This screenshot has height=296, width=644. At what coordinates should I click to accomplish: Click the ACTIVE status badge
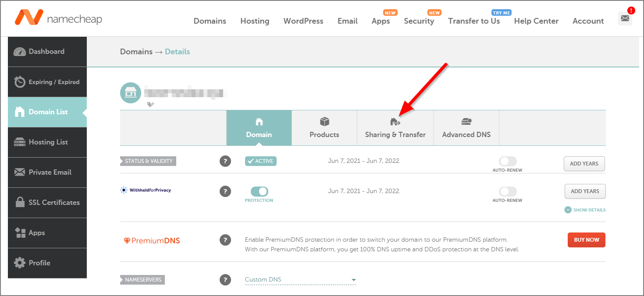coord(261,161)
